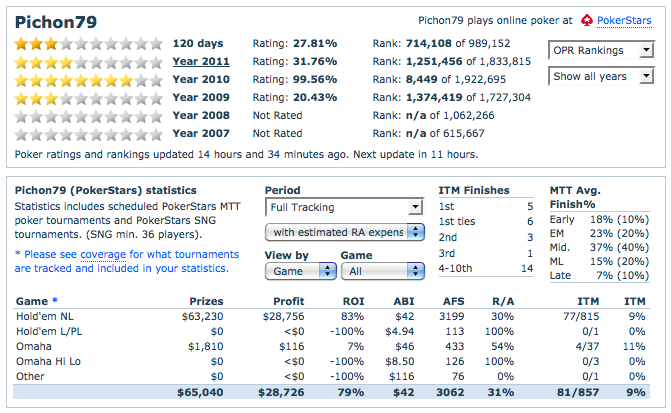
Task: Select the Mid. finish 37% (40%) value
Action: point(619,247)
